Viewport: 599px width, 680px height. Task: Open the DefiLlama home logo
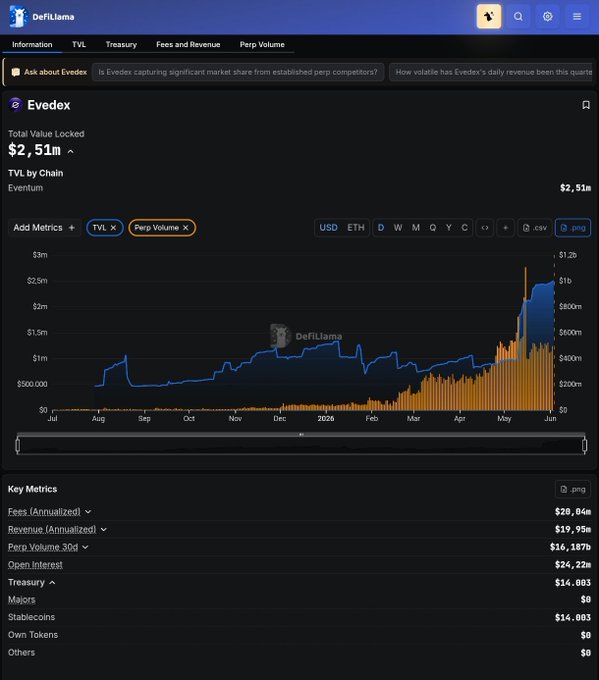coord(42,17)
